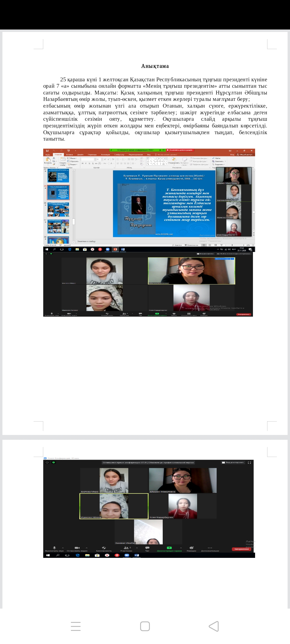Click Edge icon in the bottom Zoom screenshot's taskbar

(78, 555)
